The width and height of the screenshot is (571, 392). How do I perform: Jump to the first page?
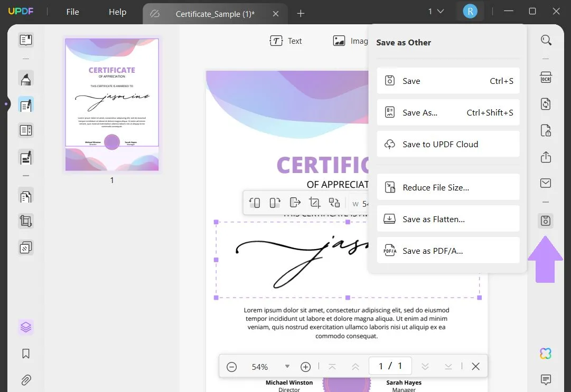pyautogui.click(x=332, y=367)
